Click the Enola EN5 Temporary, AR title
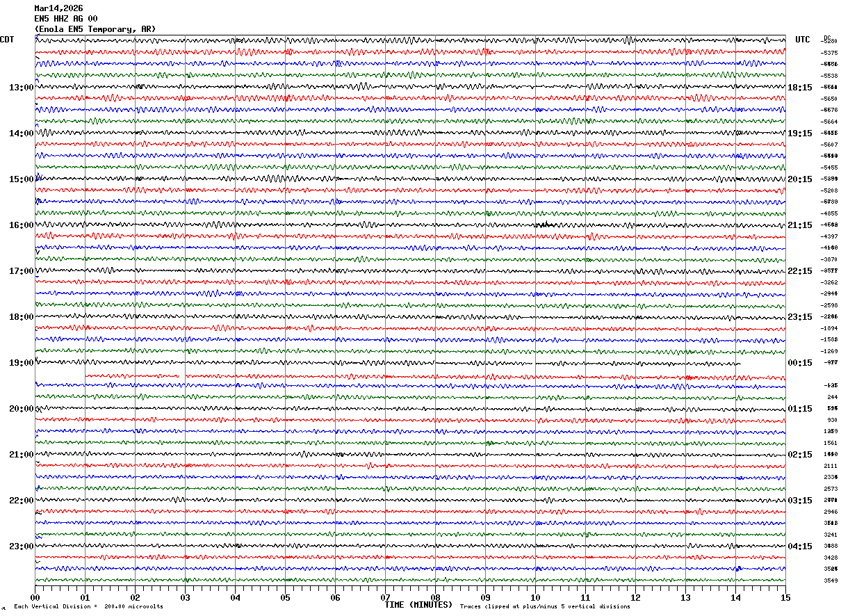 click(x=95, y=29)
